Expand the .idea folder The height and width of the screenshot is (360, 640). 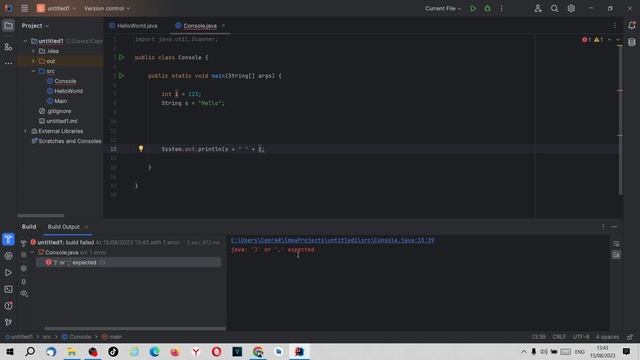coord(33,51)
